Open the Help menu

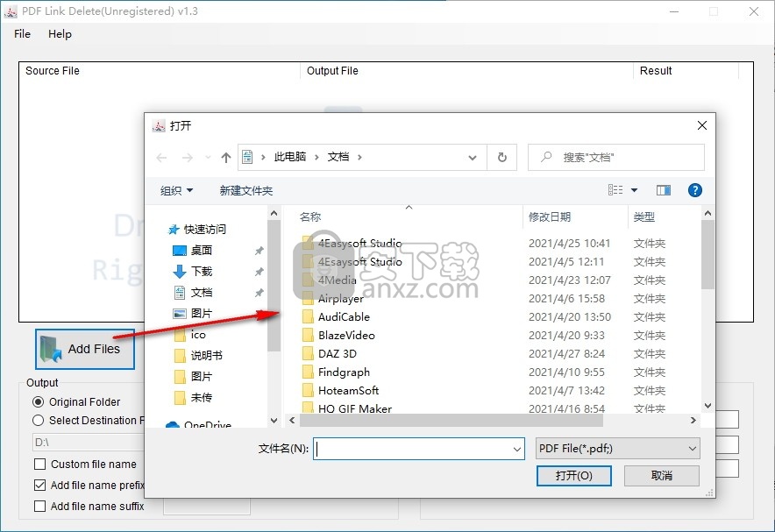pos(60,34)
